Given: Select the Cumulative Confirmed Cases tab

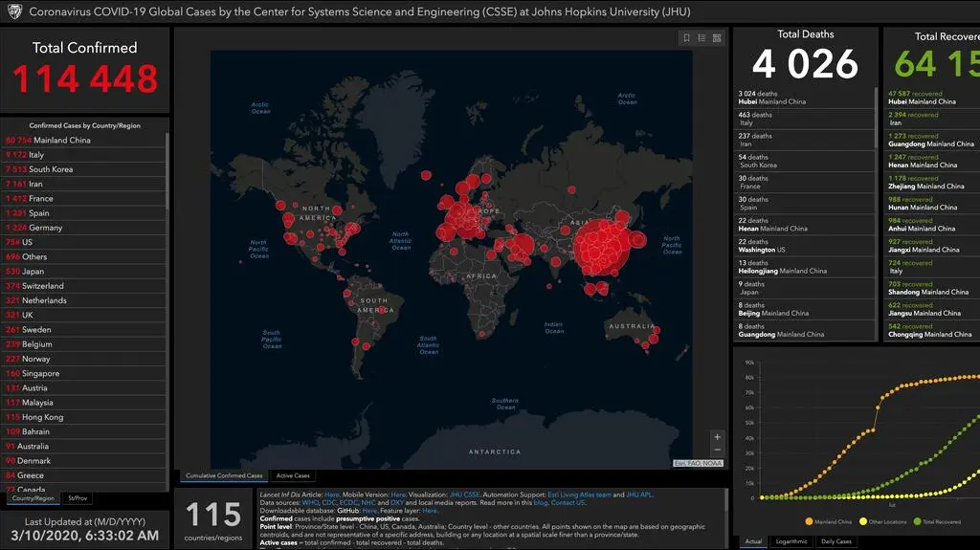Looking at the screenshot, I should tap(224, 475).
